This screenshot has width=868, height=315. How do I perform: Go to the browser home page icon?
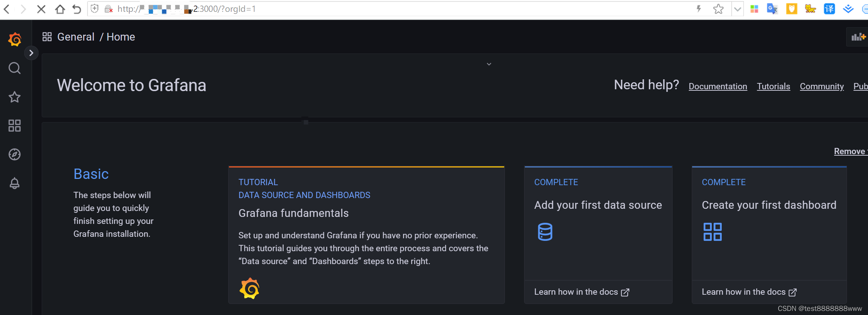(x=60, y=9)
